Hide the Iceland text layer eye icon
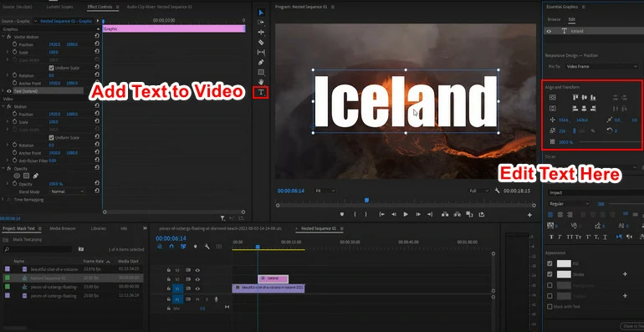Image resolution: width=644 pixels, height=332 pixels. click(549, 31)
